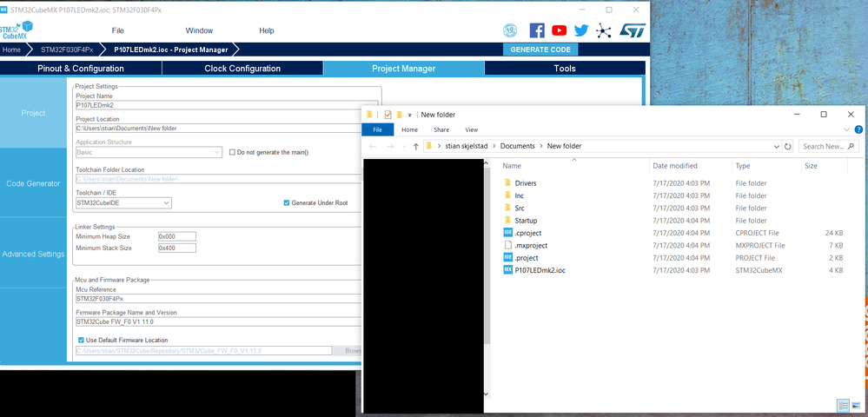Toggle Generate Under Root checkbox

[286, 203]
